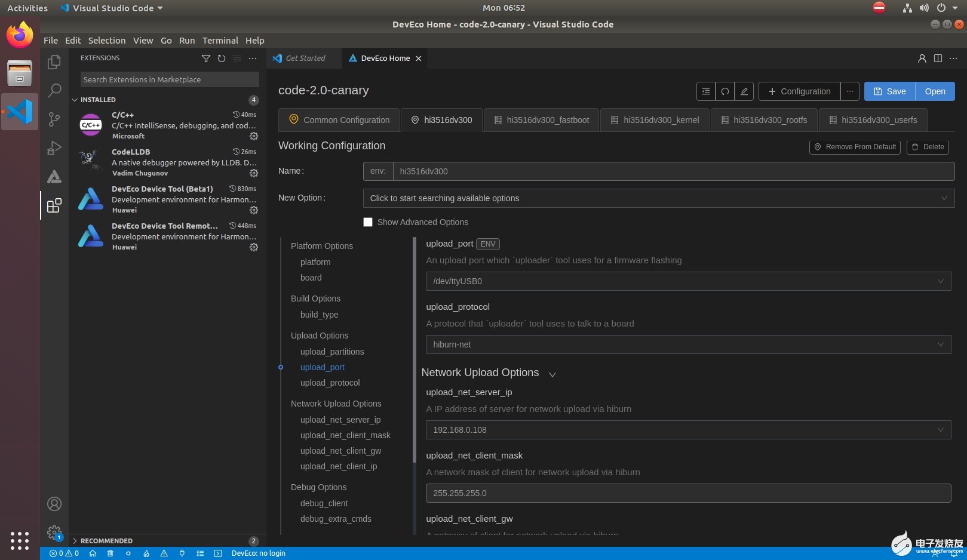
Task: Close the DevEco Home tab
Action: click(x=419, y=59)
